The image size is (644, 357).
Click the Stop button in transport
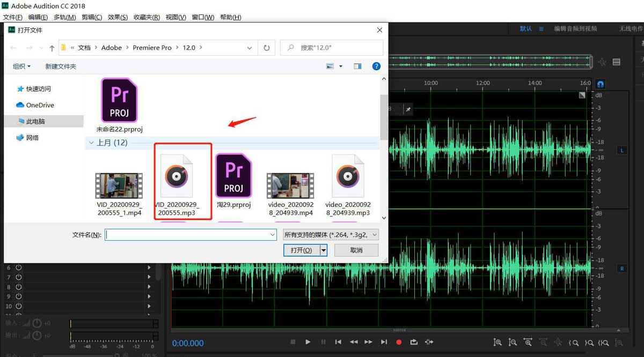(x=292, y=342)
